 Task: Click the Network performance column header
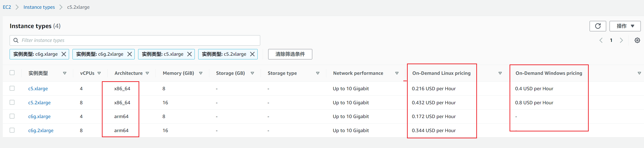[x=358, y=73]
